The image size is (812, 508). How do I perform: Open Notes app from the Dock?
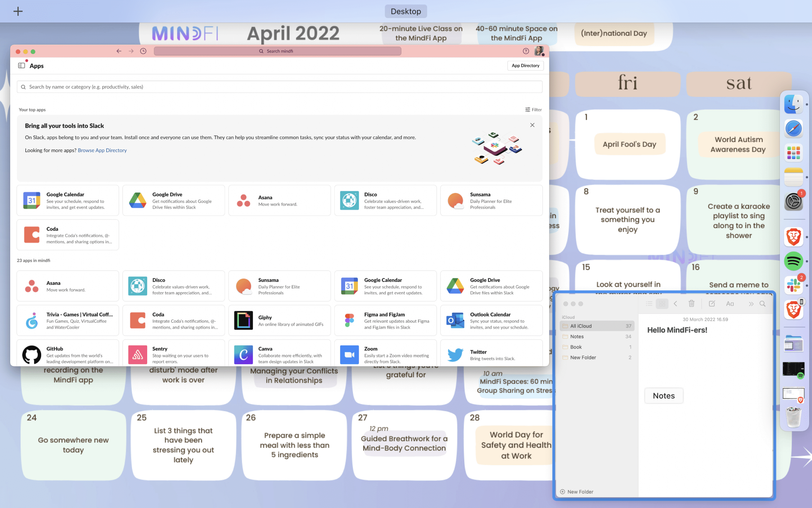point(793,177)
